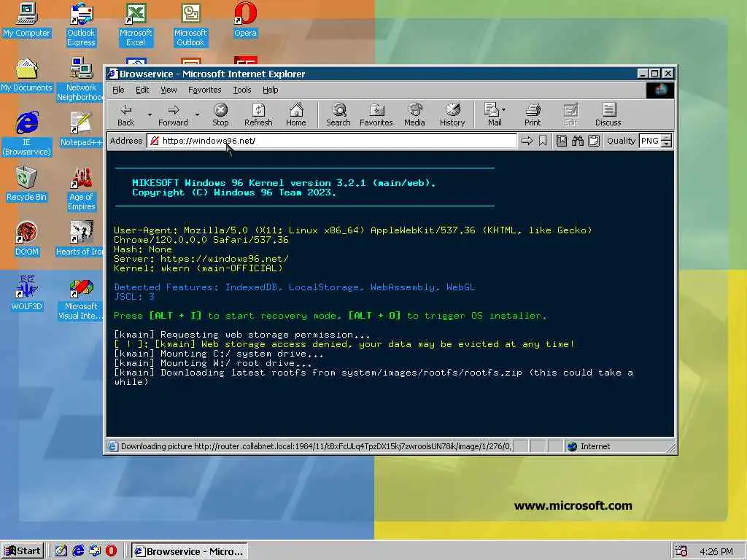Click the ribbon bookmark icon beside Go arrow
This screenshot has width=747, height=560.
(x=543, y=141)
